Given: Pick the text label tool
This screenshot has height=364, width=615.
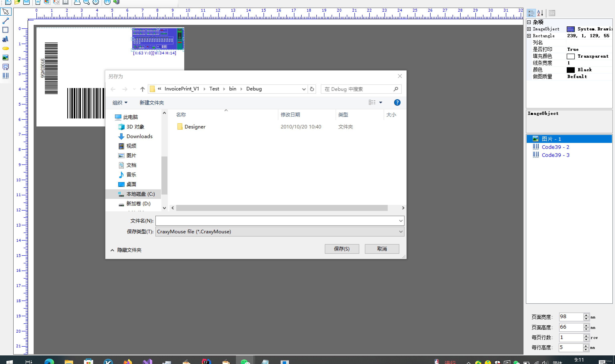Looking at the screenshot, I should coord(5,39).
